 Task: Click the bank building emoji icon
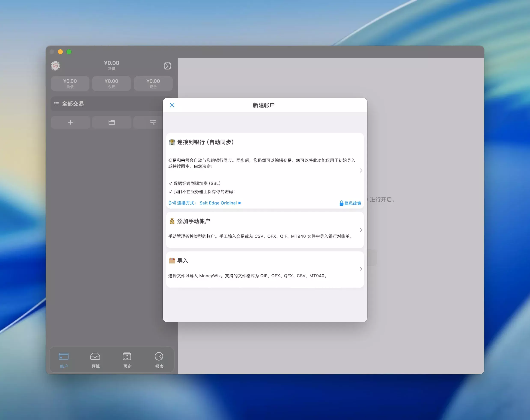[172, 142]
